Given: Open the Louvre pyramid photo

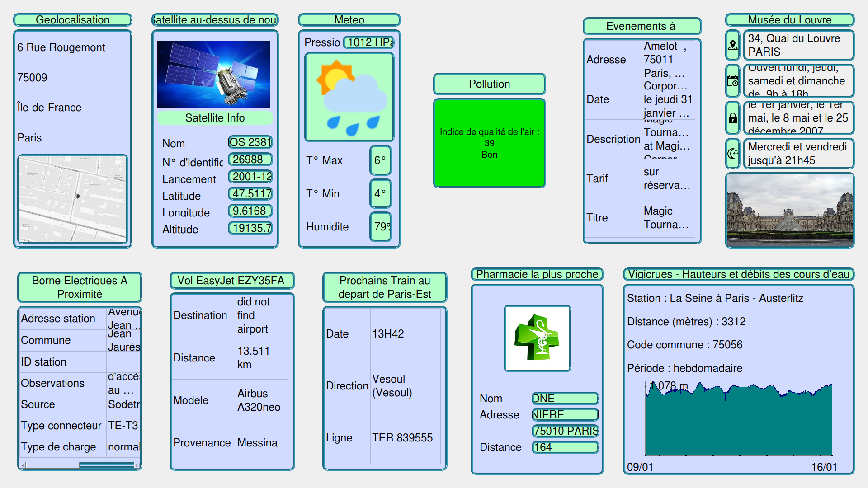Looking at the screenshot, I should (790, 211).
